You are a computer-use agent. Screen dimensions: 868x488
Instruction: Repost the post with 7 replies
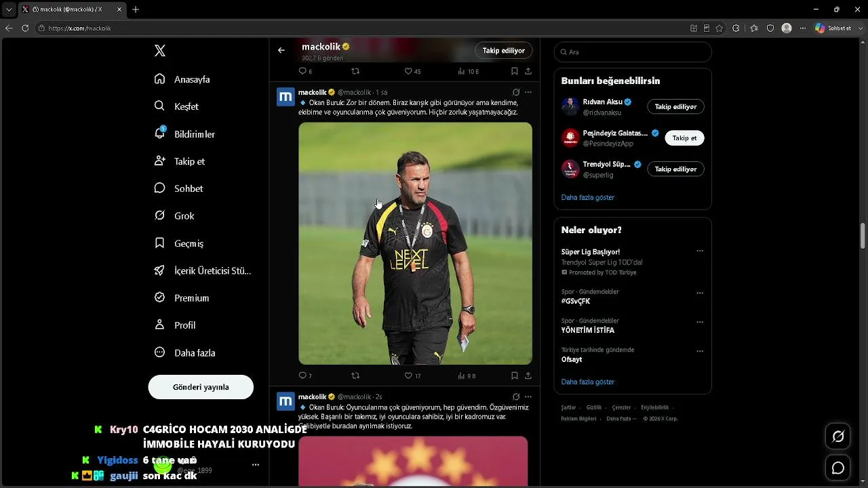point(355,375)
